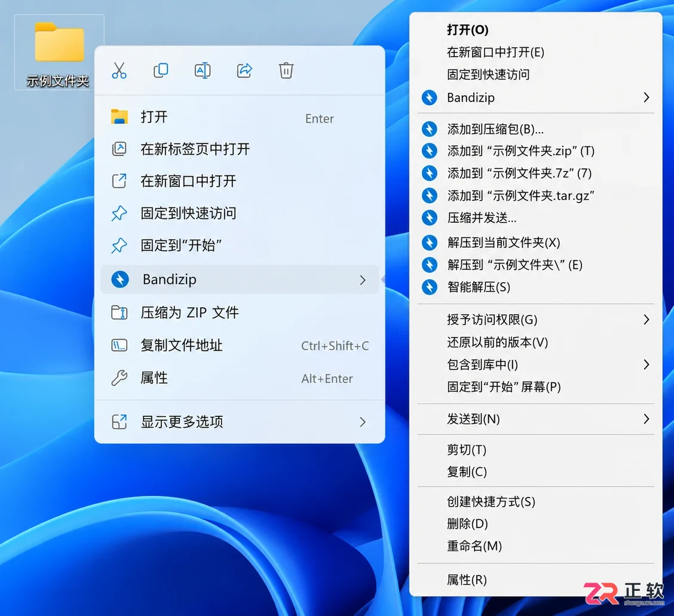Select the 示例文件夹 folder icon on desktop

coord(59,42)
